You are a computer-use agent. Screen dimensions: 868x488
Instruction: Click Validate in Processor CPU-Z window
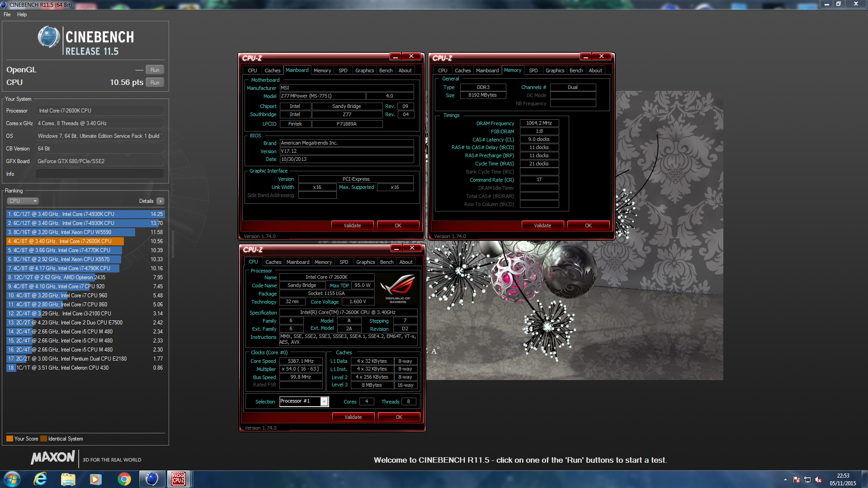(x=353, y=417)
